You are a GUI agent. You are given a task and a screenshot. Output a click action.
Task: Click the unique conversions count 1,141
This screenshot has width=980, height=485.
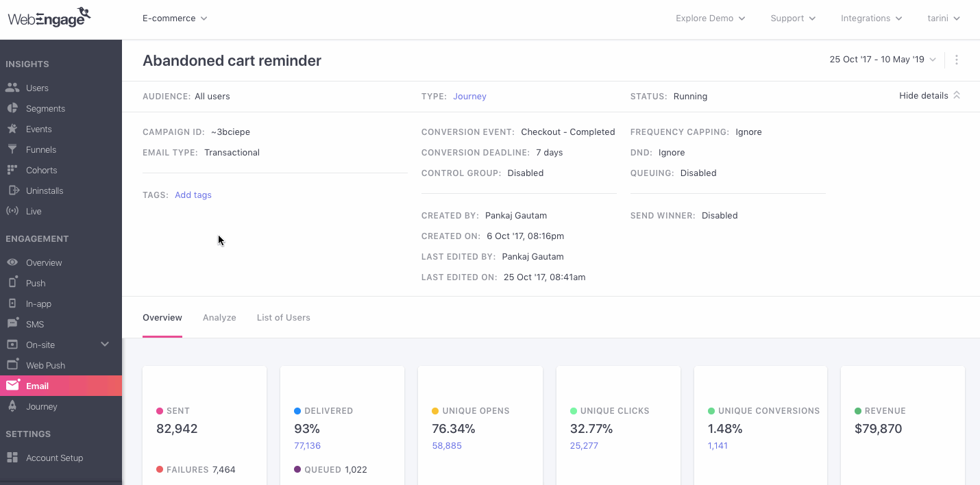(x=718, y=446)
